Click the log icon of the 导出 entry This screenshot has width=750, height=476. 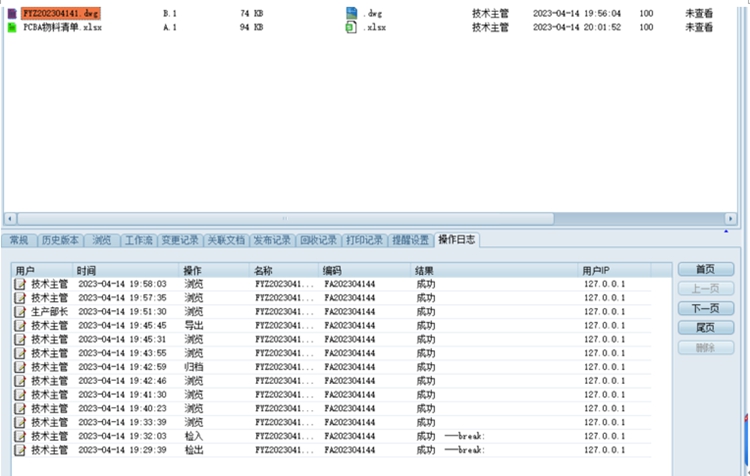pyautogui.click(x=20, y=326)
